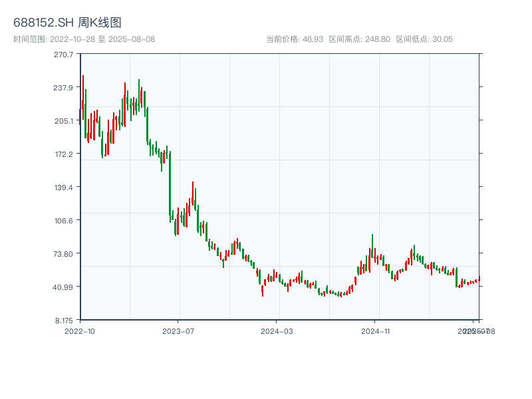
Task: Click the y-axis label 270.7
Action: [x=63, y=55]
